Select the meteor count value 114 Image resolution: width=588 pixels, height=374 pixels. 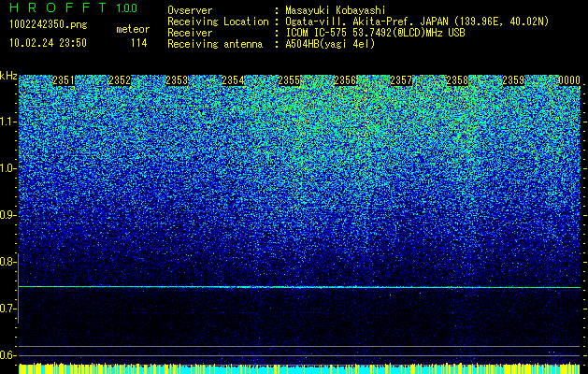138,43
